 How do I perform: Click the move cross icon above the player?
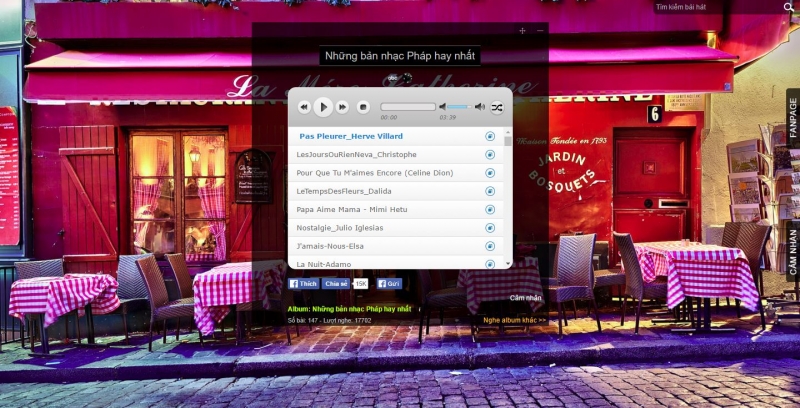click(x=522, y=31)
